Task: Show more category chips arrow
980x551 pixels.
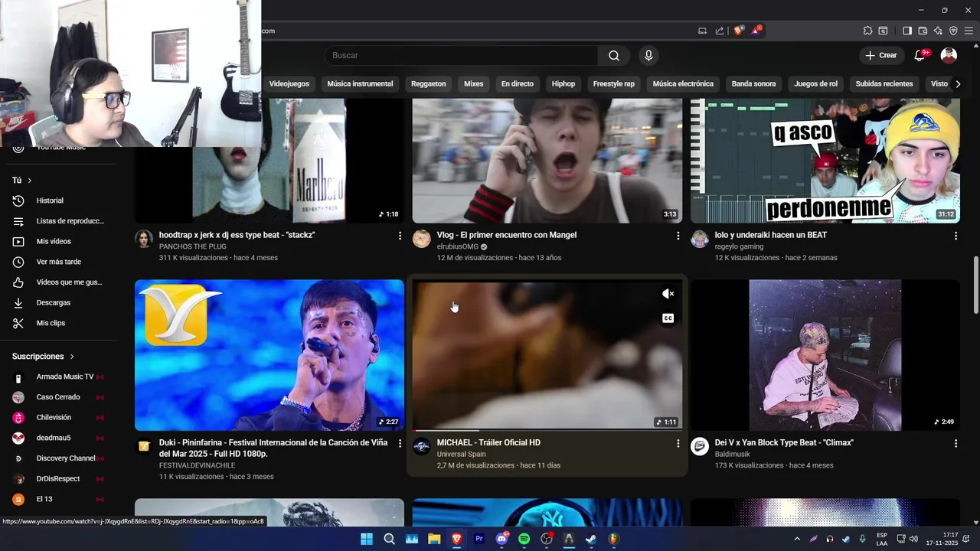Action: pyautogui.click(x=958, y=83)
